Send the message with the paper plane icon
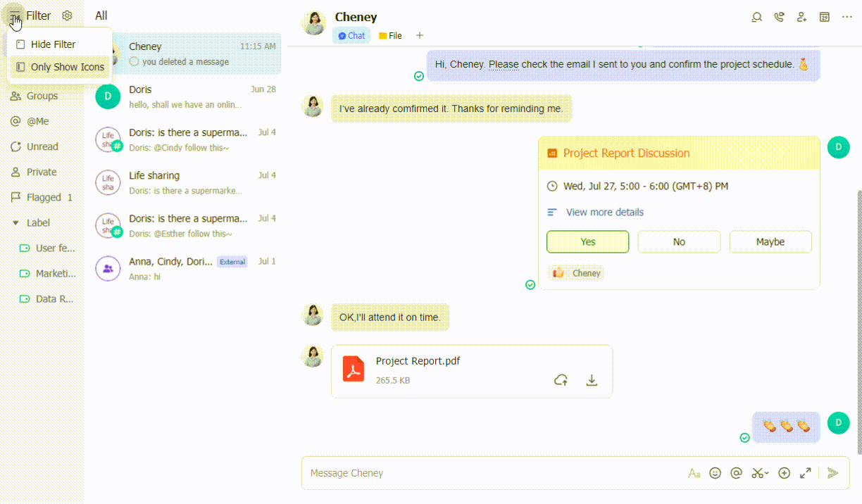862x504 pixels. coord(834,472)
